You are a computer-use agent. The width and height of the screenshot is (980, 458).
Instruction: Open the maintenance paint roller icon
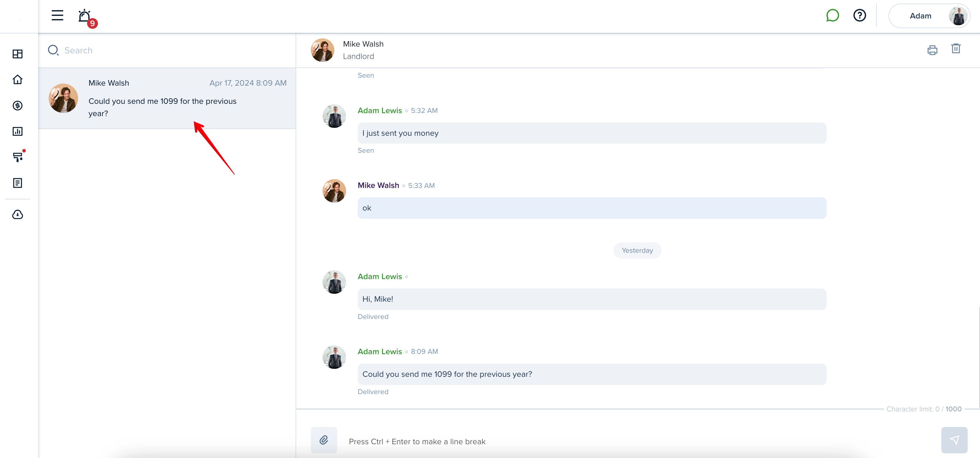(18, 156)
